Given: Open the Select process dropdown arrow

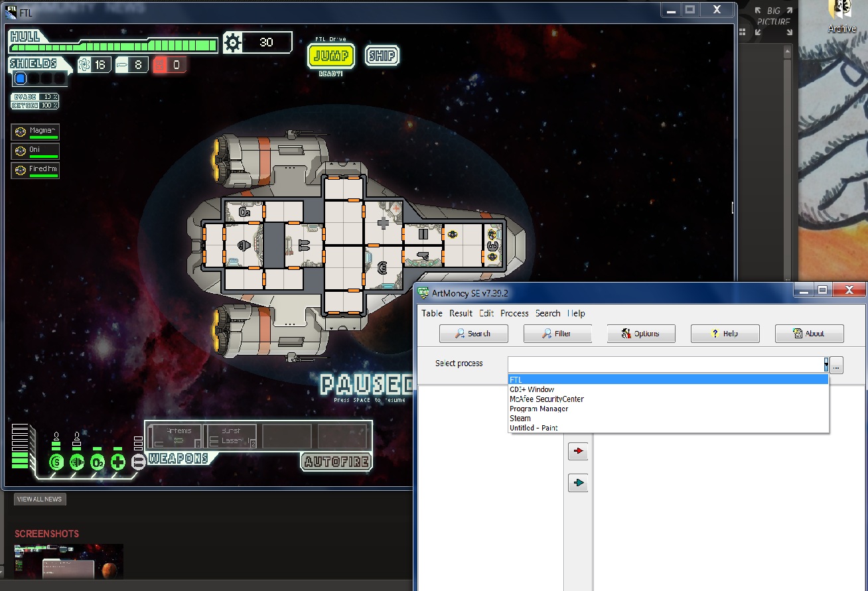Looking at the screenshot, I should click(x=826, y=364).
